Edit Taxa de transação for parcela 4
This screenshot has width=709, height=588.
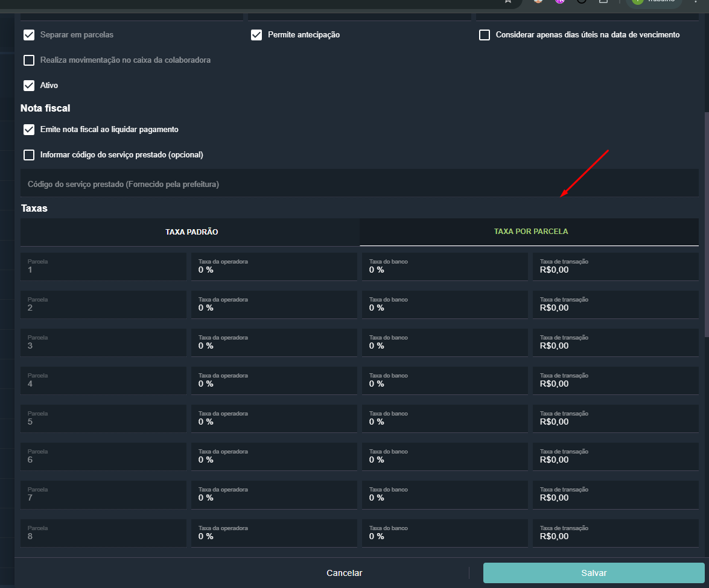point(616,381)
